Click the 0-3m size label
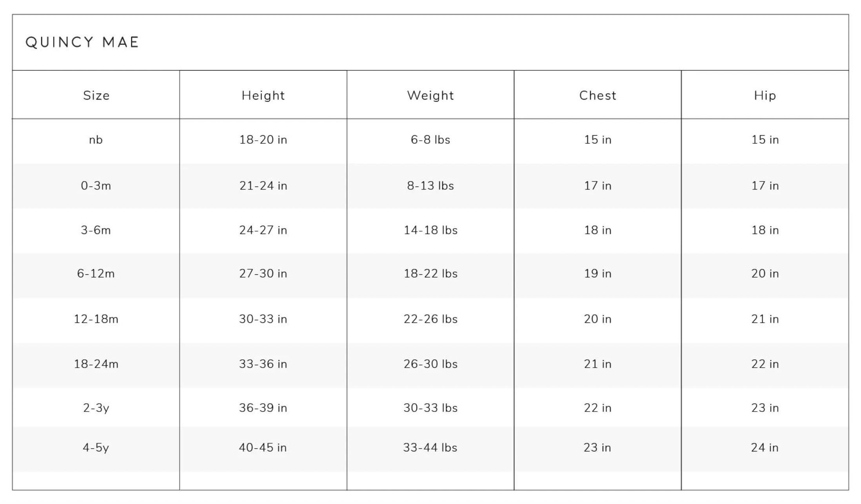The width and height of the screenshot is (861, 504). coord(96,186)
